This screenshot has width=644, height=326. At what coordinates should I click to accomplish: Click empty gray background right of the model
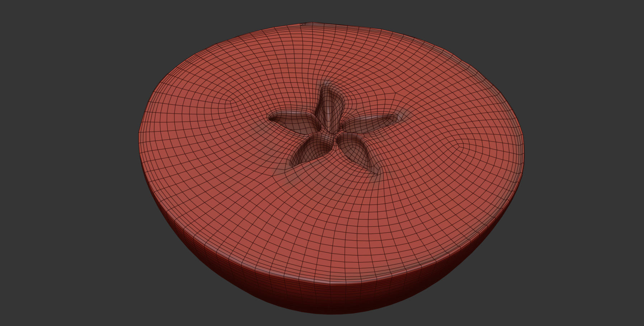click(581, 161)
